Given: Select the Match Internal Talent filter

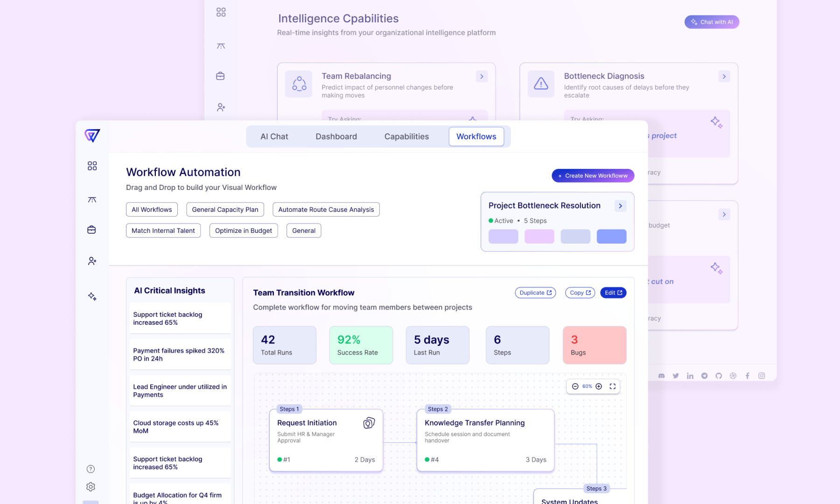Looking at the screenshot, I should click(x=163, y=231).
